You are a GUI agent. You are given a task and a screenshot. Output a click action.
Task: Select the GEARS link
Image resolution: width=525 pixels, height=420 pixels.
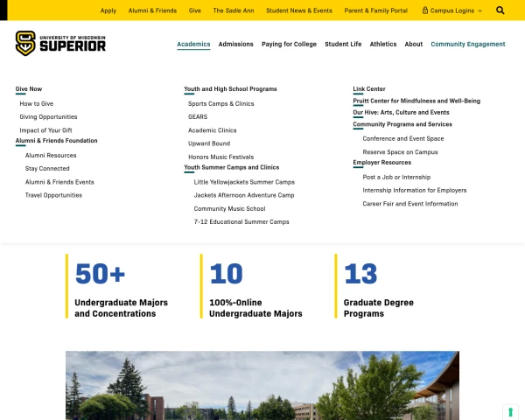click(x=198, y=117)
